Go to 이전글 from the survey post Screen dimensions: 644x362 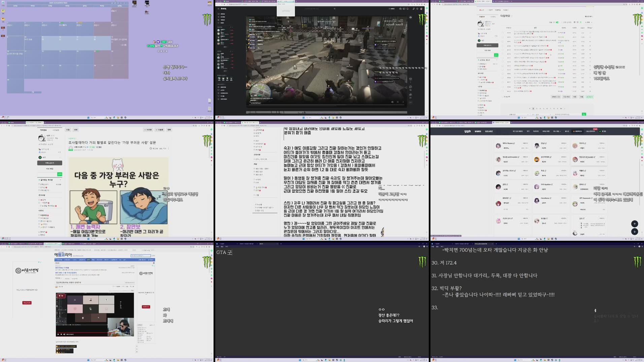[148, 130]
